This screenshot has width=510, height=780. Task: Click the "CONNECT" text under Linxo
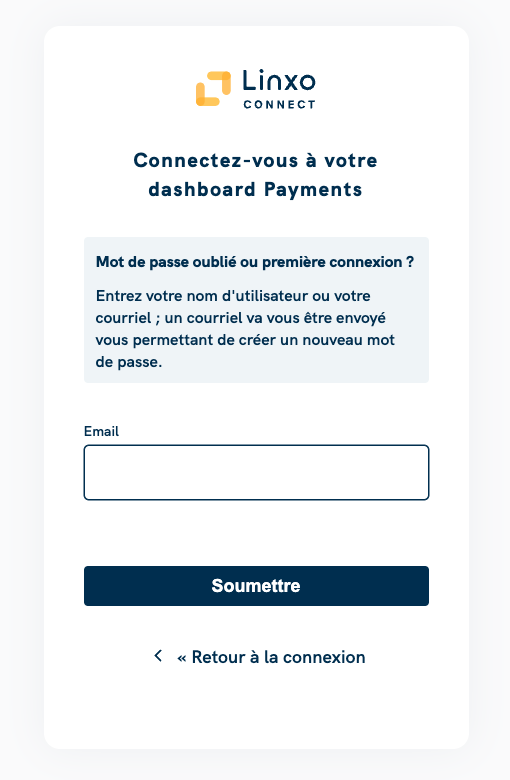click(279, 104)
